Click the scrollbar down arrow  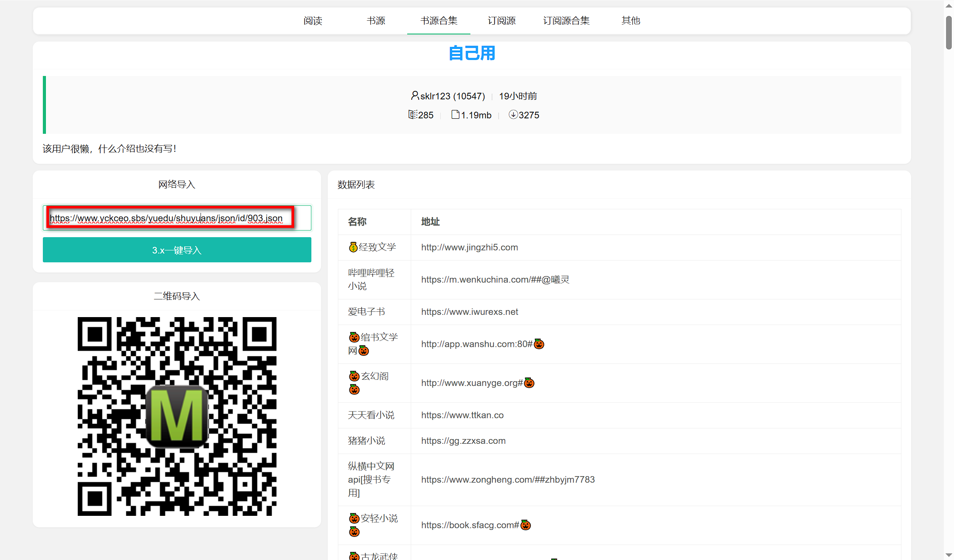tap(949, 555)
